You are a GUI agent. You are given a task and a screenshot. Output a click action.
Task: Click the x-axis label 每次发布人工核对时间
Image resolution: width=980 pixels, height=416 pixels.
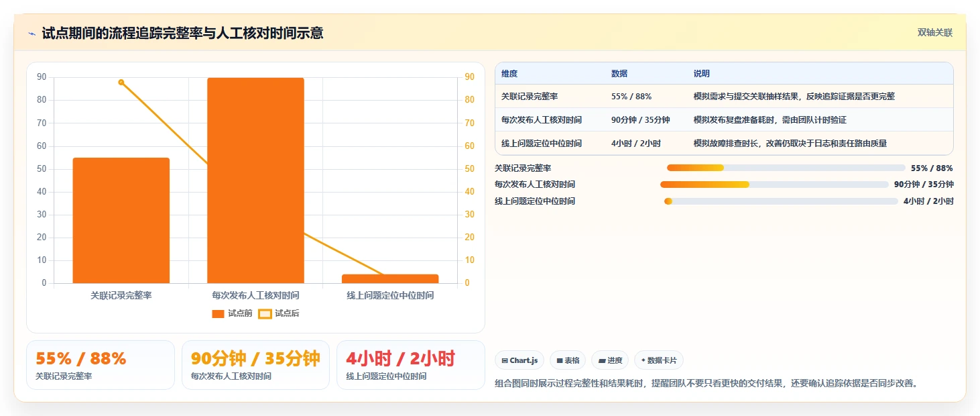tap(255, 295)
